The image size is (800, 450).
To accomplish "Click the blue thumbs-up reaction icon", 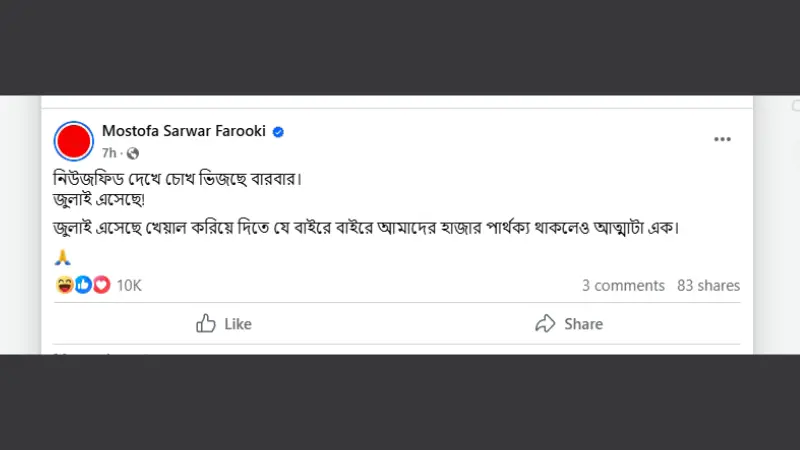I will pos(83,285).
